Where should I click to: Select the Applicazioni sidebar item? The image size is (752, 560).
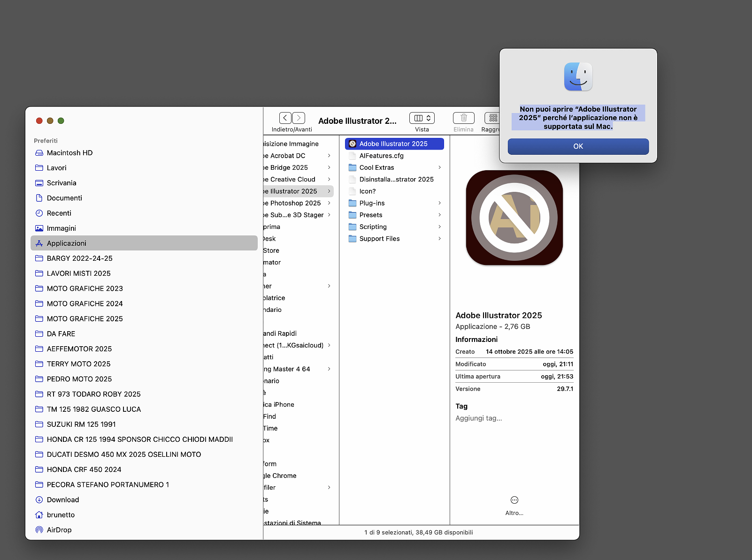pos(67,243)
